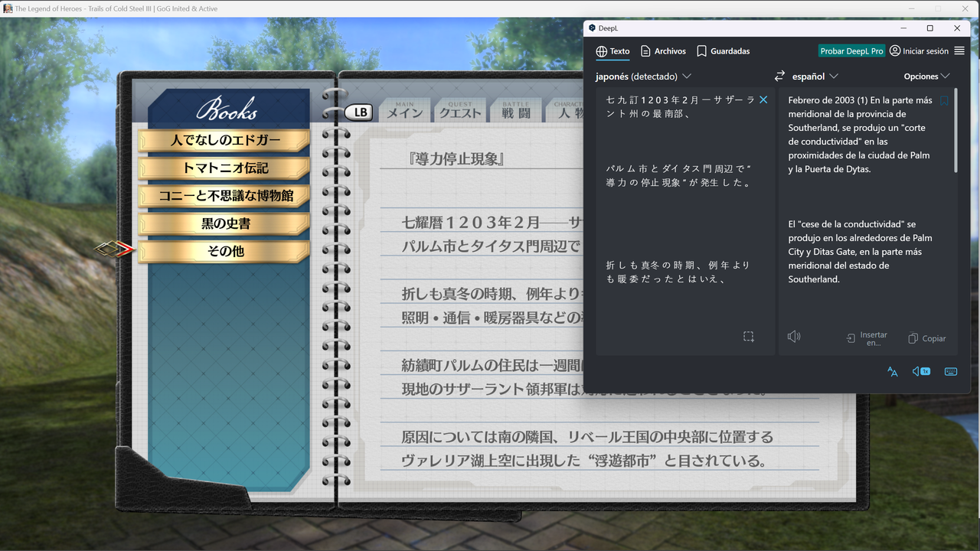Open the クエスト notebook tab

point(460,110)
